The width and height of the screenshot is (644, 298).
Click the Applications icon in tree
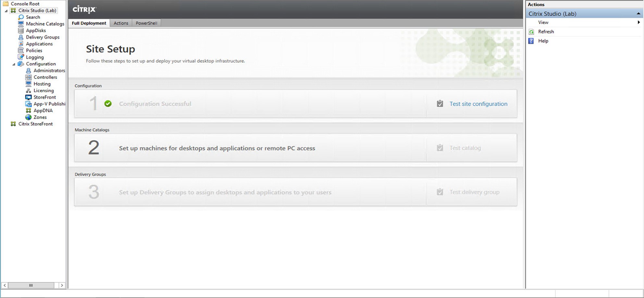[x=21, y=44]
